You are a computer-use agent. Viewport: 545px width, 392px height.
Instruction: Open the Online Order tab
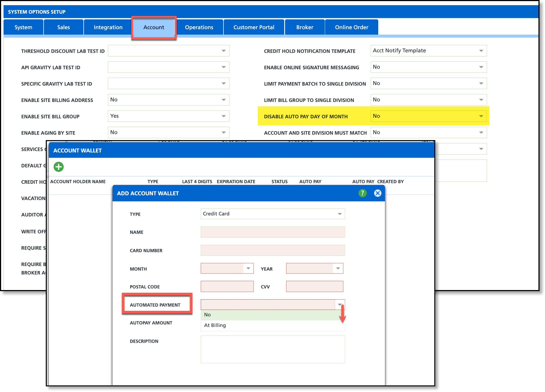[x=352, y=27]
